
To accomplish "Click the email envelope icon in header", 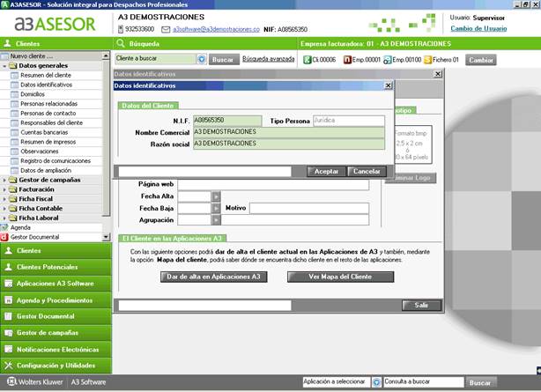I will 165,29.
